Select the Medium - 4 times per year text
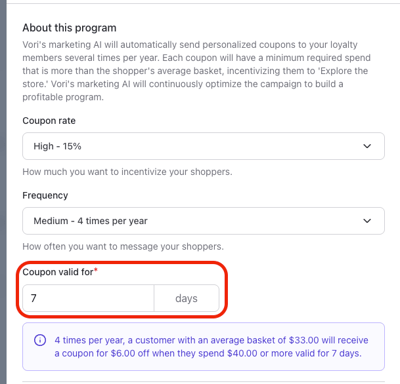The width and height of the screenshot is (400, 384). point(90,221)
